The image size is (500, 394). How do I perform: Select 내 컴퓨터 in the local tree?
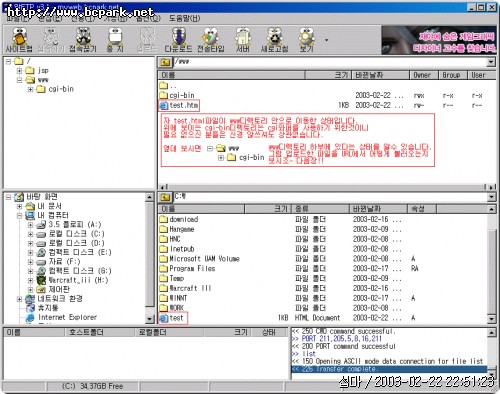coord(53,215)
